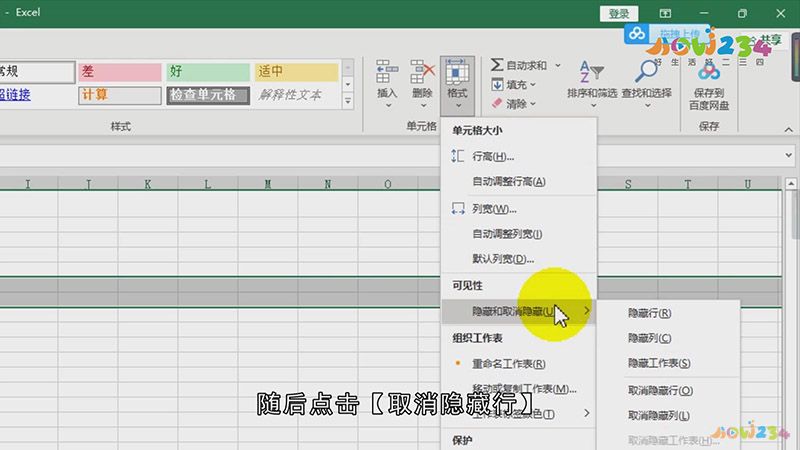Apply the Check Cell style
800x450 pixels.
[208, 95]
